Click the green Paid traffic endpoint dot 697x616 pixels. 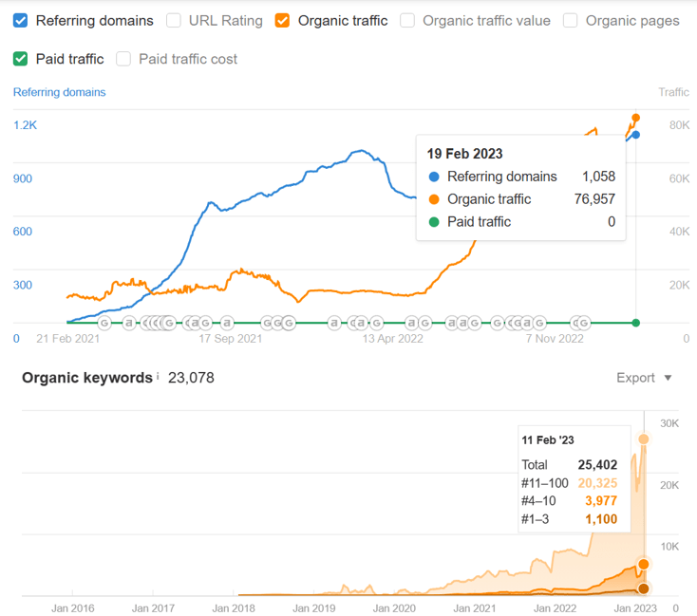click(x=636, y=323)
